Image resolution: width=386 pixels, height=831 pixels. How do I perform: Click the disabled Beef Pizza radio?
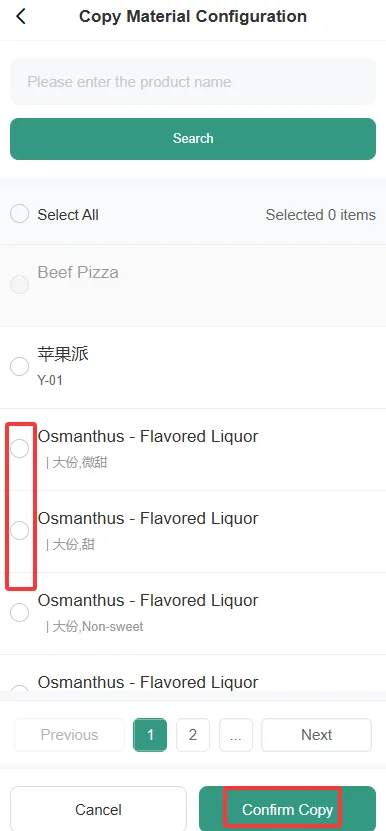coord(20,285)
